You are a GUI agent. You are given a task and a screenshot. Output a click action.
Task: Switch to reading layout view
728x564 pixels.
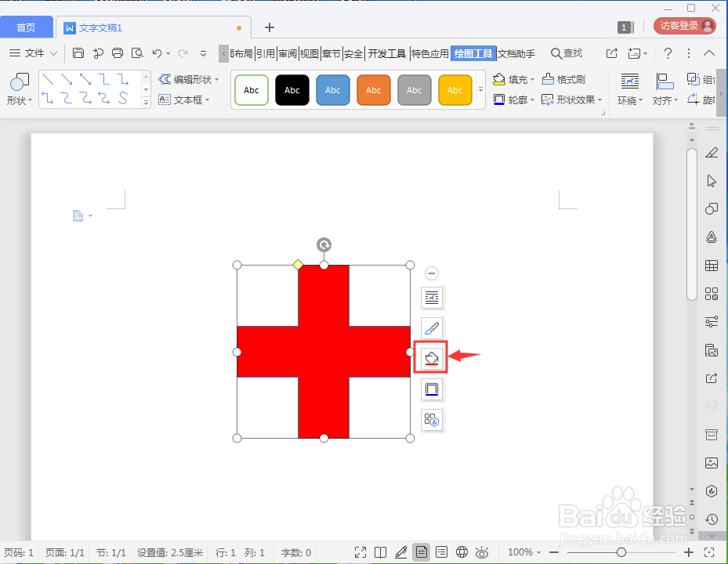click(381, 552)
